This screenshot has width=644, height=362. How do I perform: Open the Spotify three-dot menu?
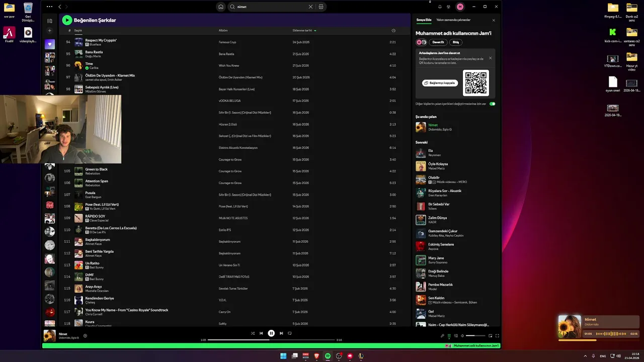point(49,7)
